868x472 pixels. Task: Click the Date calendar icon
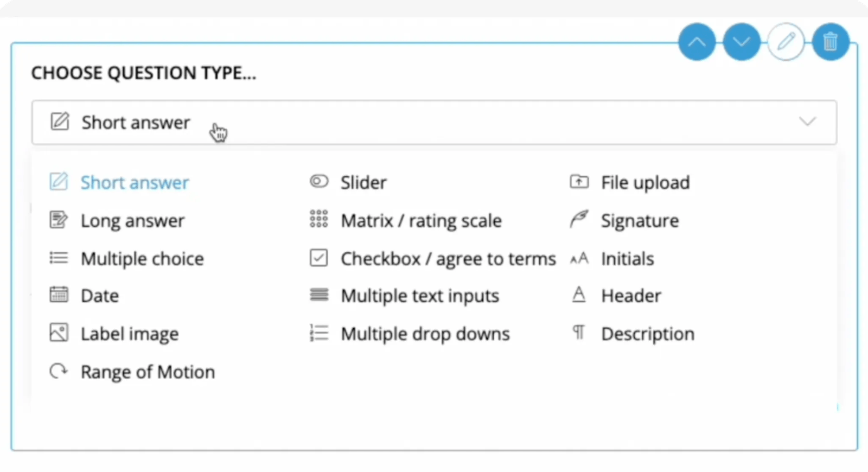tap(59, 295)
